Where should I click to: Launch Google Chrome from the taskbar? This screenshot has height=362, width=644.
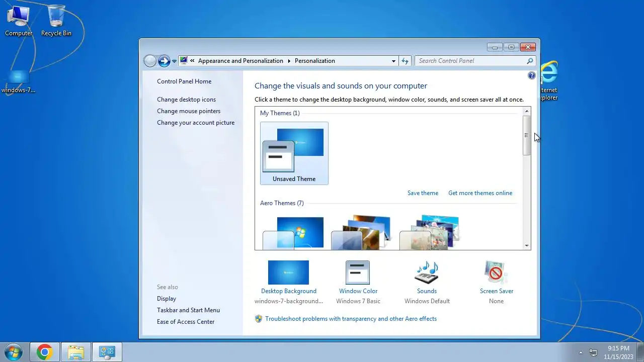45,352
